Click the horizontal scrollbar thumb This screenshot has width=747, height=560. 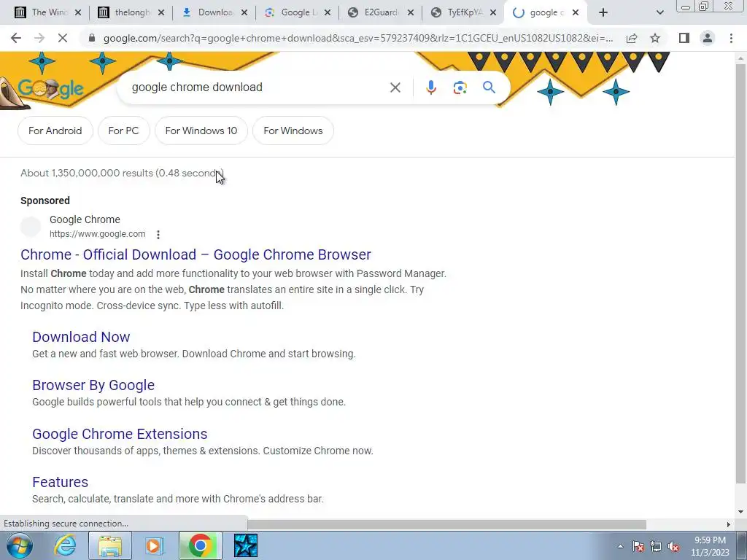447,524
